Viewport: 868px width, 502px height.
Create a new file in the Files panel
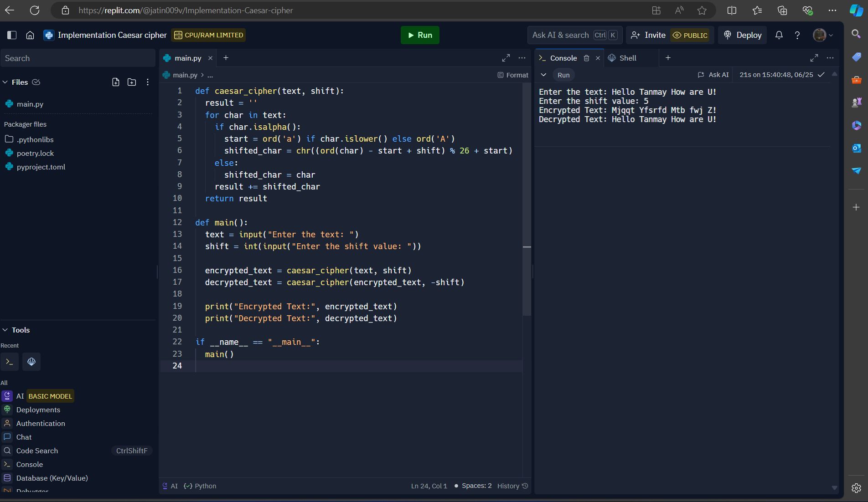tap(116, 82)
